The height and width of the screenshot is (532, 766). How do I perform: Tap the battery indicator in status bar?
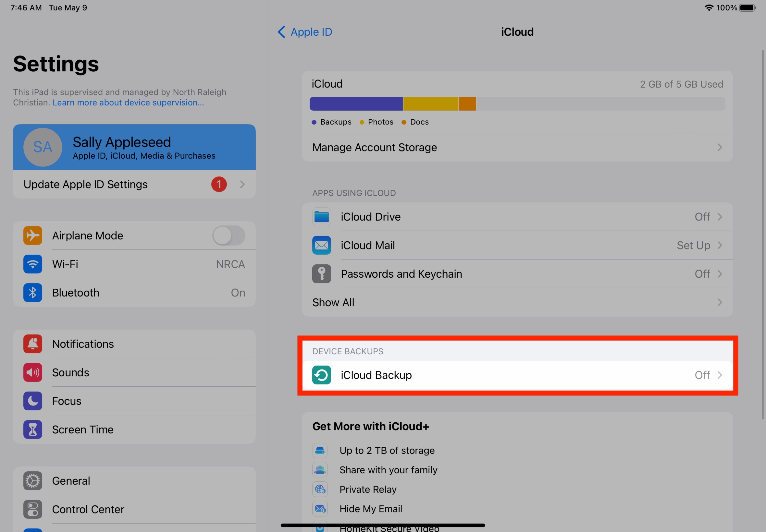tap(747, 8)
